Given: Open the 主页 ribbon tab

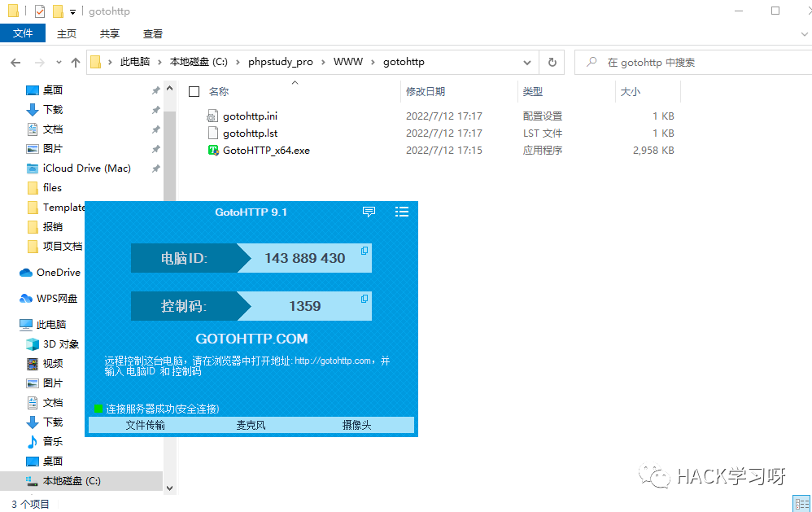Looking at the screenshot, I should pyautogui.click(x=66, y=33).
